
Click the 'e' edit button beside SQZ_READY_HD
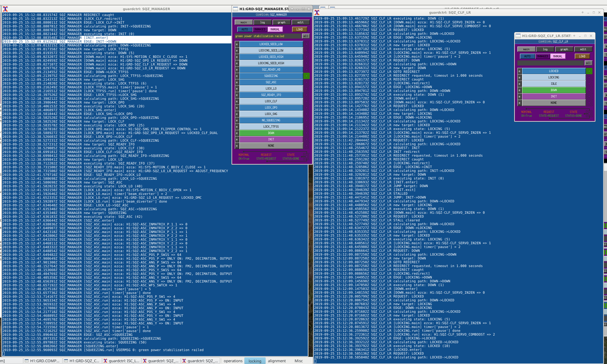point(237,70)
